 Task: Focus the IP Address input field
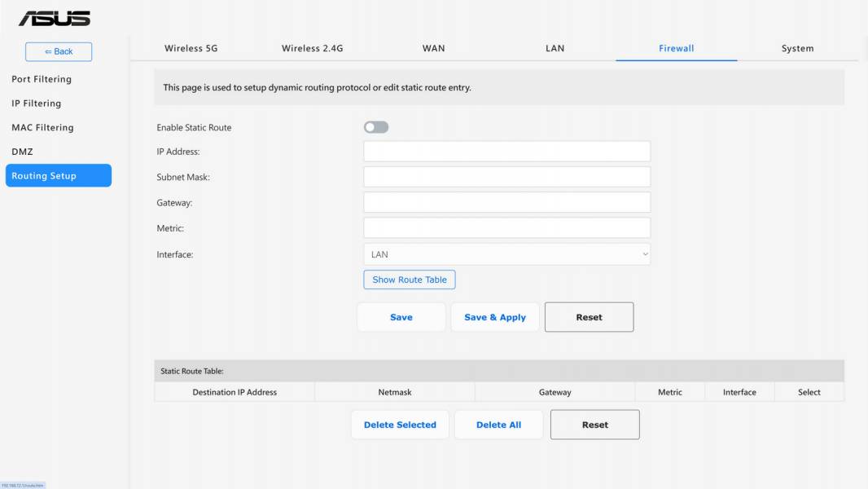[x=506, y=152]
